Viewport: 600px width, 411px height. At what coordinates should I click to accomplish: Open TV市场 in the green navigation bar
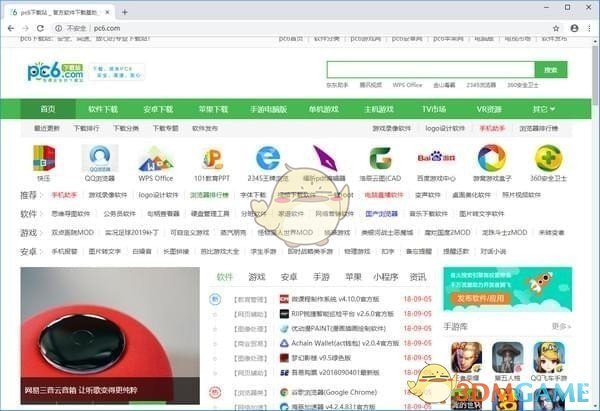point(434,109)
